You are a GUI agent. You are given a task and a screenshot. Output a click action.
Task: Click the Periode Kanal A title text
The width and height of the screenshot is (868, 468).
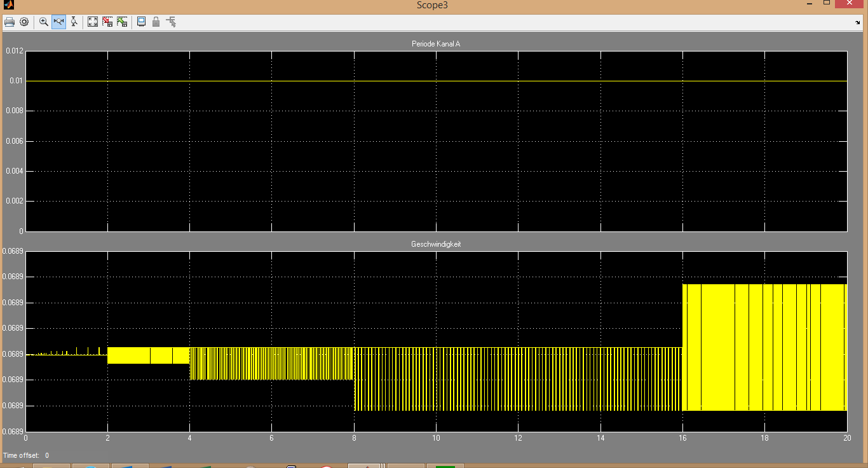(x=436, y=44)
